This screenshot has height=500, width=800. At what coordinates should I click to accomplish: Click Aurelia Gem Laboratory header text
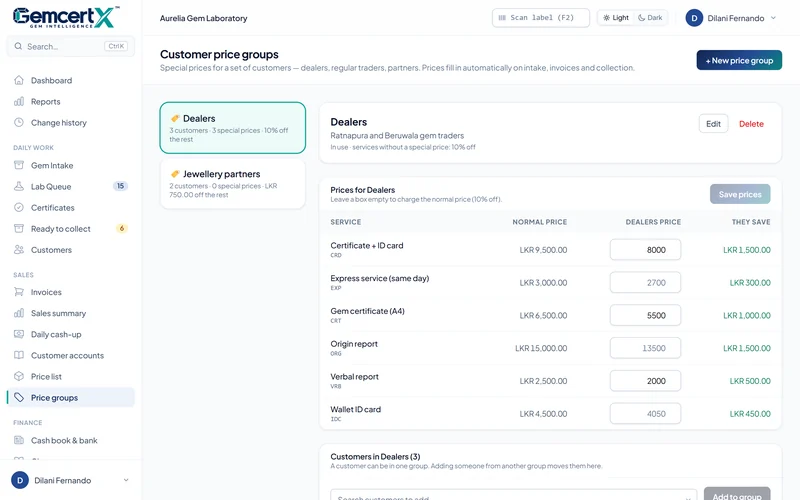click(x=203, y=18)
